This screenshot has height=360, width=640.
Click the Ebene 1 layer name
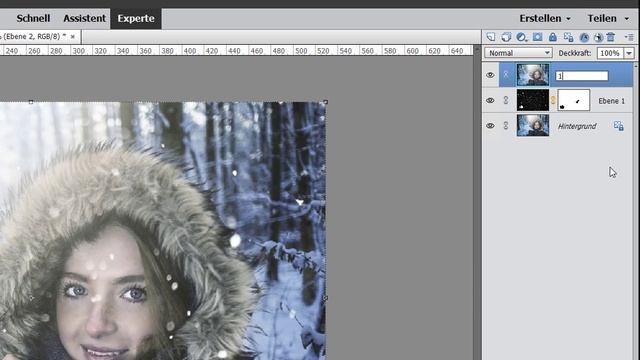click(x=611, y=101)
